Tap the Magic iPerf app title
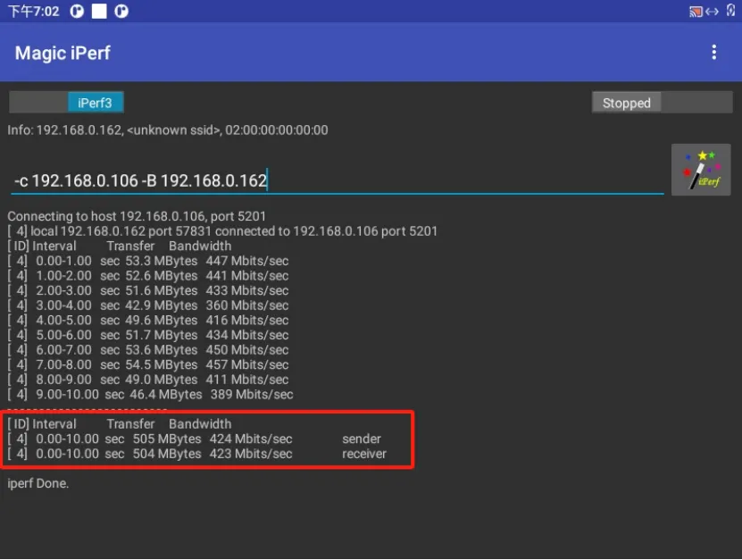The image size is (742, 560). pos(63,53)
